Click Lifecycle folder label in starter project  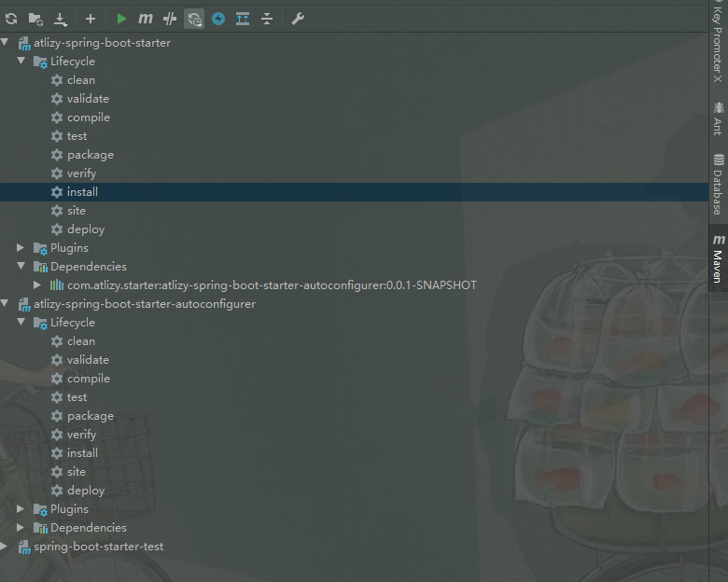pyautogui.click(x=73, y=62)
